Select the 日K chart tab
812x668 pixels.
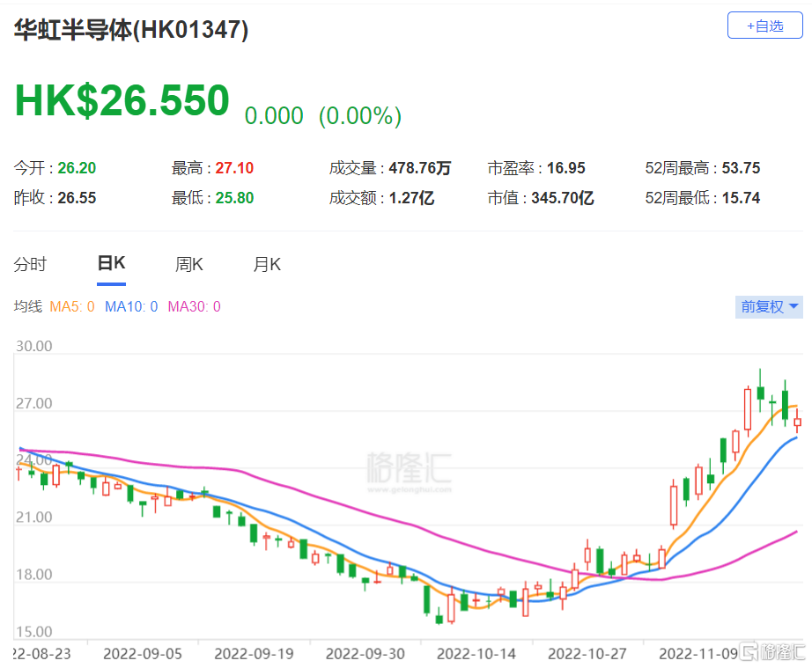click(111, 264)
